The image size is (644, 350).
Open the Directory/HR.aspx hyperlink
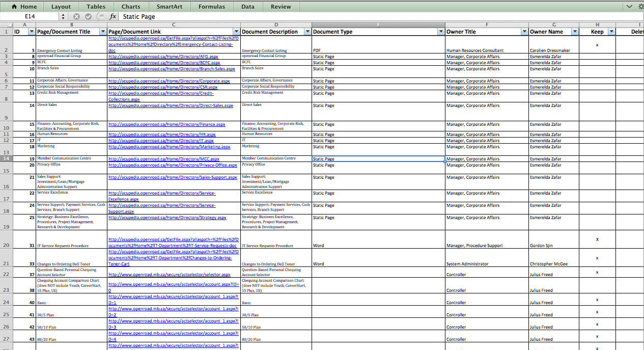pyautogui.click(x=162, y=134)
